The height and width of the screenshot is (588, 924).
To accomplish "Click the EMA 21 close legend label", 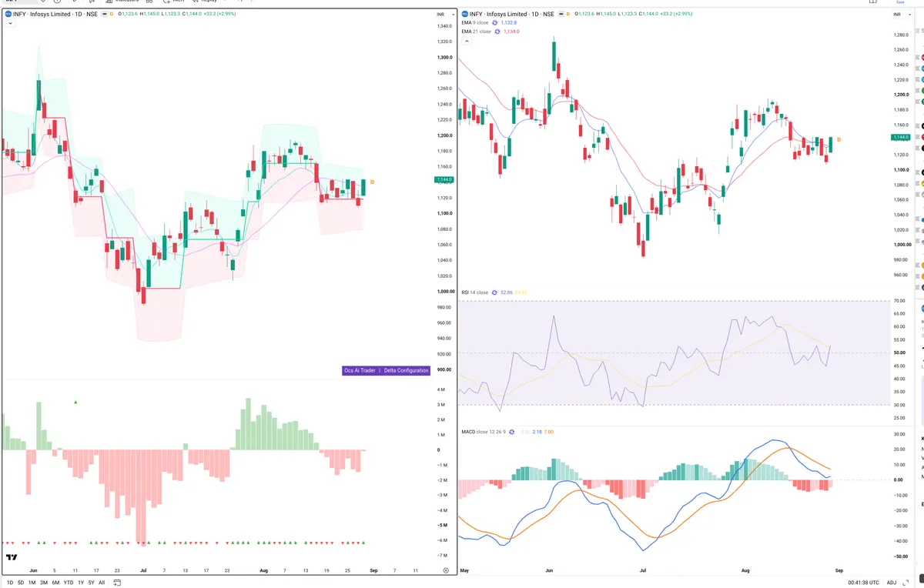I will 476,32.
